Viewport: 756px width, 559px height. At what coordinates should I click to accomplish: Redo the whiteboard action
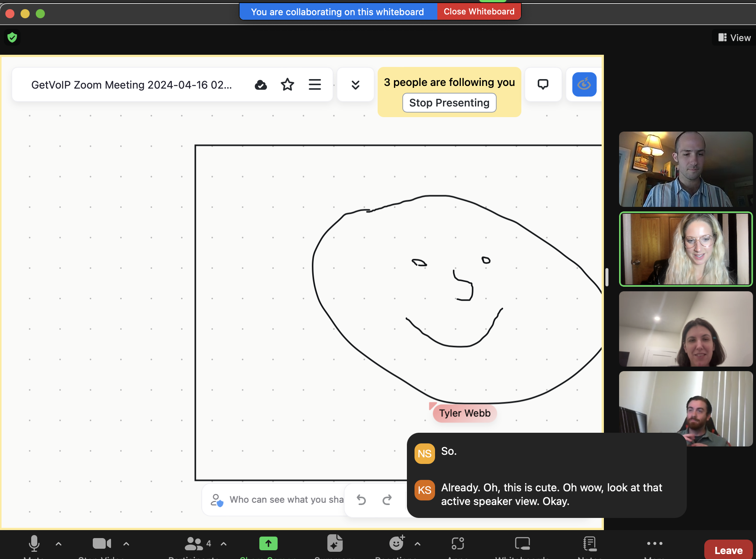(x=387, y=500)
